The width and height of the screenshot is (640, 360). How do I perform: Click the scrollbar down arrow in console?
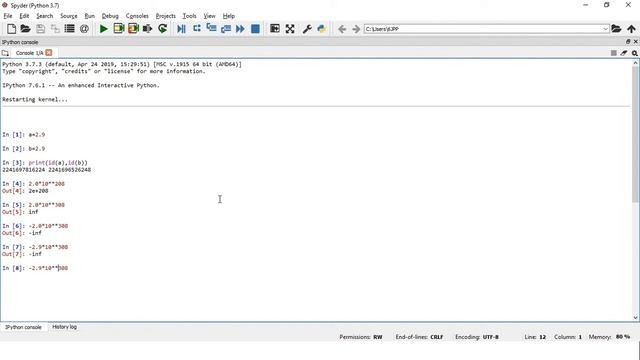coord(636,318)
